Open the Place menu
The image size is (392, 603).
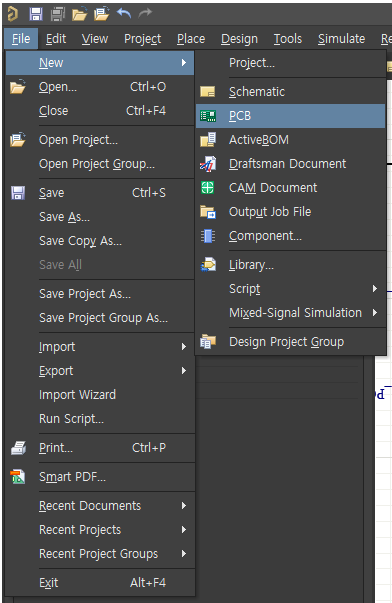coord(191,39)
